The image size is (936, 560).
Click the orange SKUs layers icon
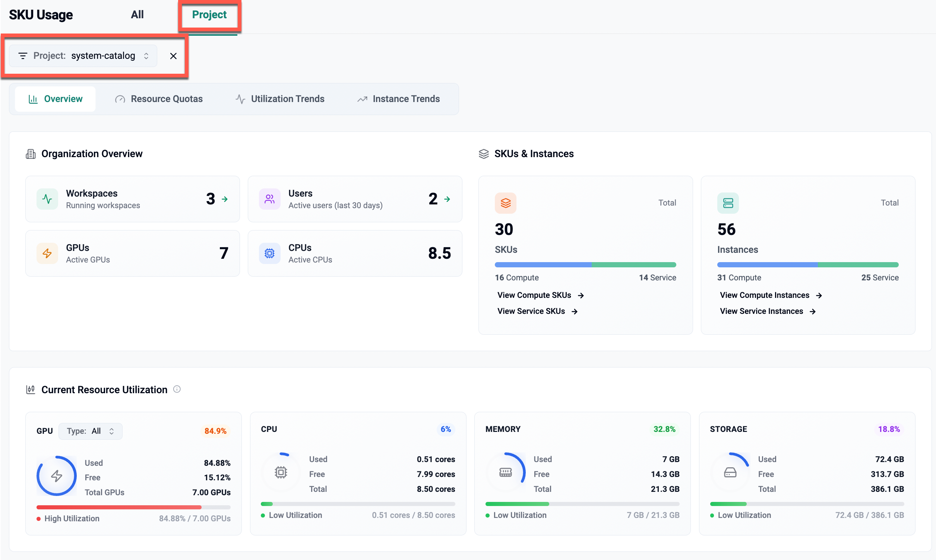click(506, 203)
